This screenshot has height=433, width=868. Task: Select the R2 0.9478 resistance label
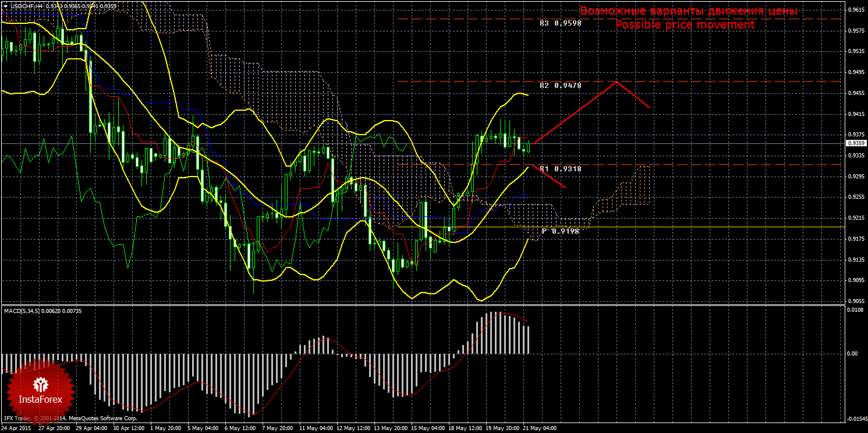(560, 86)
